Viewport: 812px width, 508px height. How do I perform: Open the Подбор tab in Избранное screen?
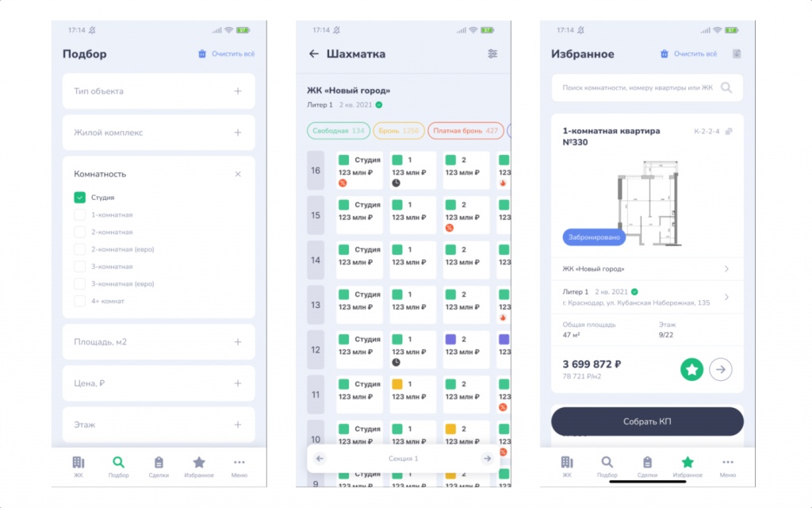607,467
